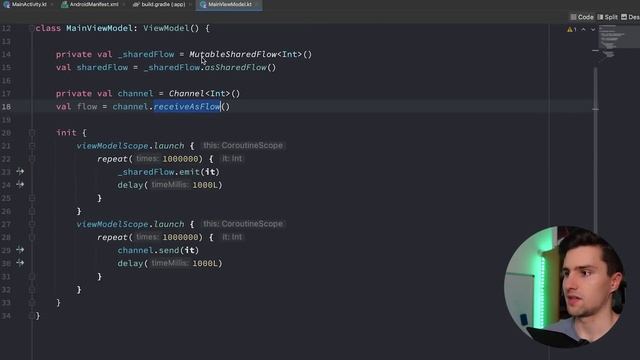The width and height of the screenshot is (640, 360).
Task: Click the fold end marker on line 32
Action: [31, 289]
